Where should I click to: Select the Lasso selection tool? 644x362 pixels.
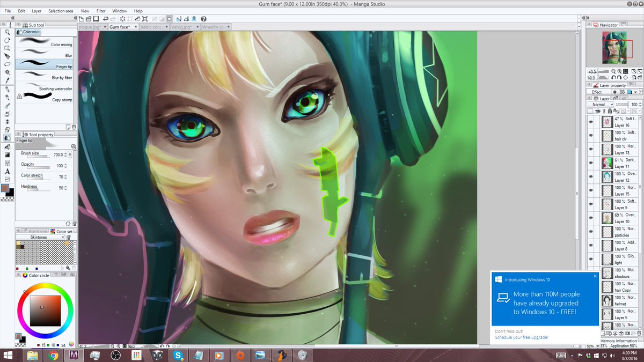click(7, 64)
